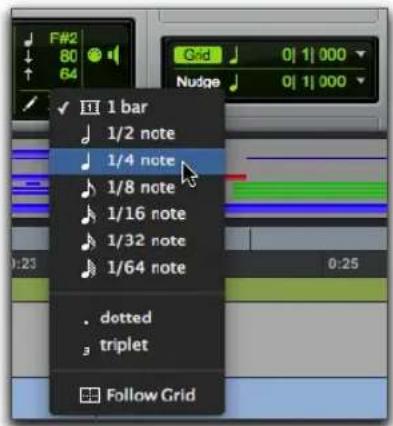Image resolution: width=393 pixels, height=426 pixels.
Task: Select 1/64 note option
Action: [x=137, y=268]
